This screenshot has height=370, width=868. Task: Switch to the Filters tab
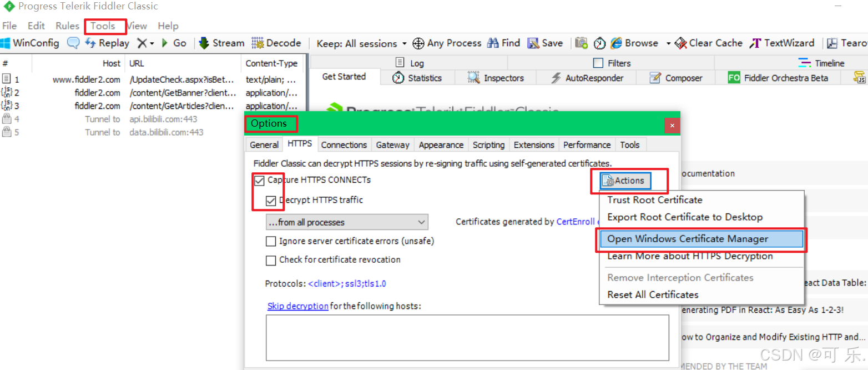[x=612, y=63]
